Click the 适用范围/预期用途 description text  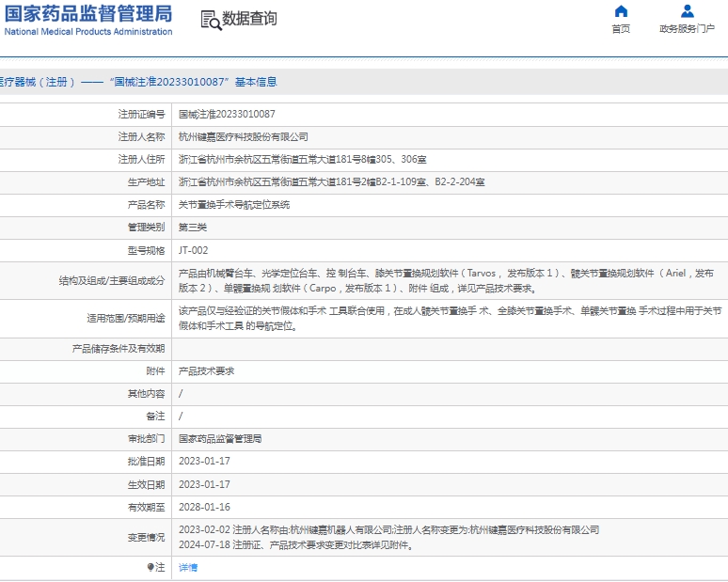450,319
